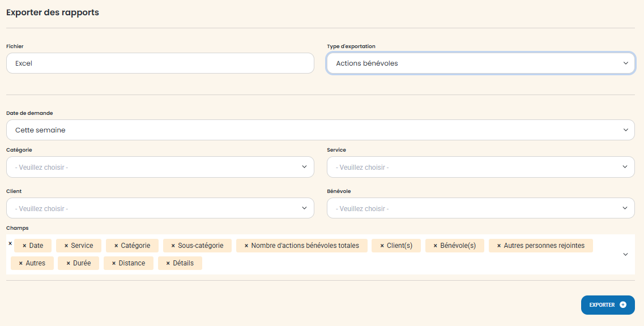Remove the Date tag from Champs
This screenshot has height=326, width=644.
coord(24,246)
